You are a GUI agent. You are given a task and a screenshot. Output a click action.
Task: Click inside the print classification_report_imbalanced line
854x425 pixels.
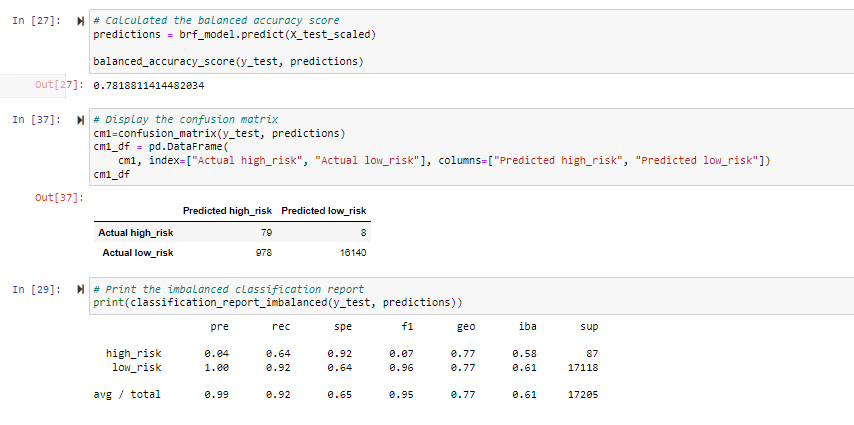point(278,302)
